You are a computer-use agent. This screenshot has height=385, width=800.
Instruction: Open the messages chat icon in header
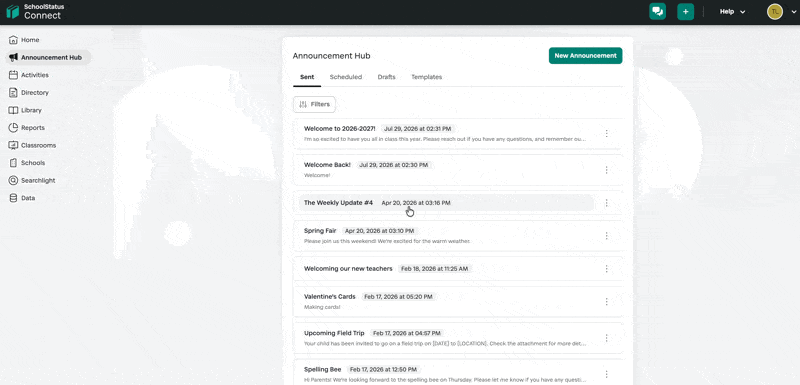pyautogui.click(x=657, y=12)
